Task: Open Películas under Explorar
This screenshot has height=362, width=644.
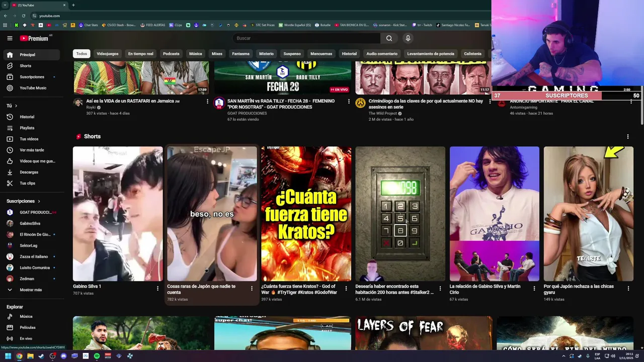Action: point(32,327)
